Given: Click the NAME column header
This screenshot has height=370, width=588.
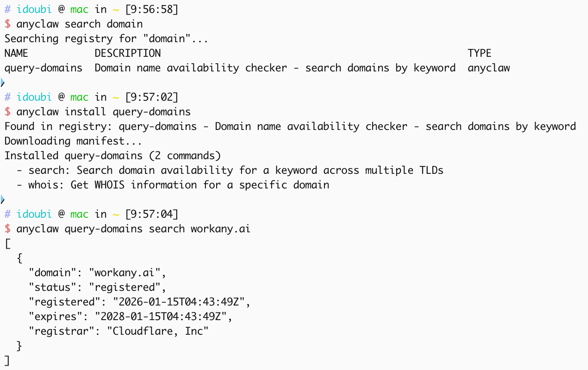Looking at the screenshot, I should [16, 53].
